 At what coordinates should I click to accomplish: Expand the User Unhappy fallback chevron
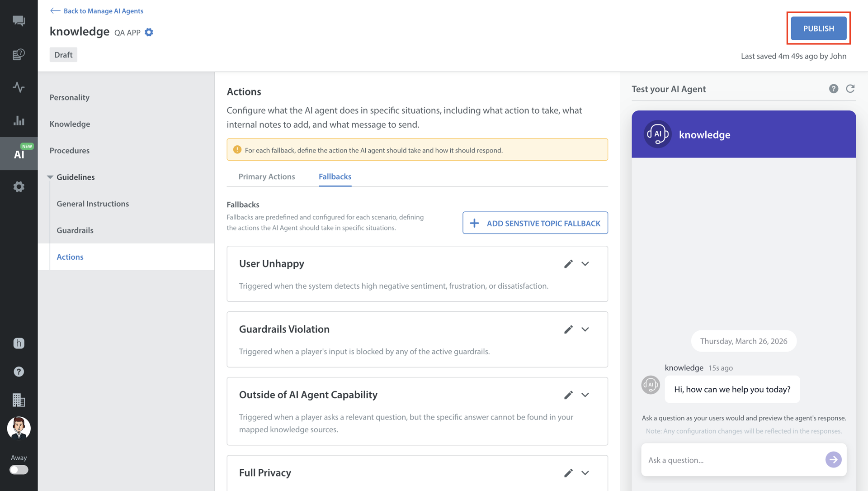(585, 264)
